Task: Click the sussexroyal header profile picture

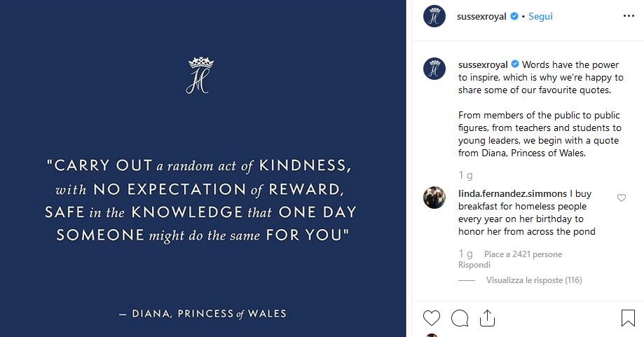Action: click(434, 16)
